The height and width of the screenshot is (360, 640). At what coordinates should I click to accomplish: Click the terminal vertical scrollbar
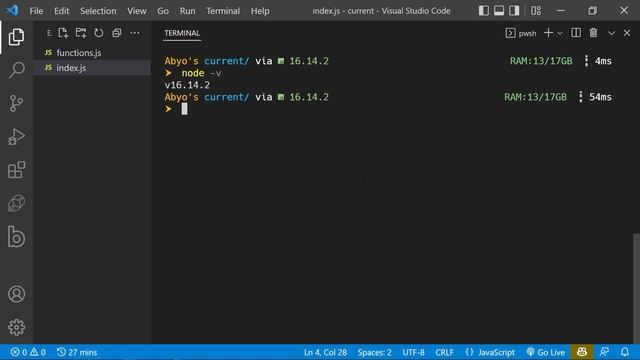pos(636,289)
